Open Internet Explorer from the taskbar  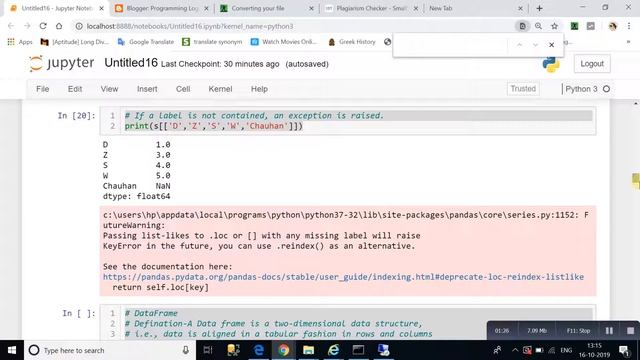pyautogui.click(x=333, y=350)
